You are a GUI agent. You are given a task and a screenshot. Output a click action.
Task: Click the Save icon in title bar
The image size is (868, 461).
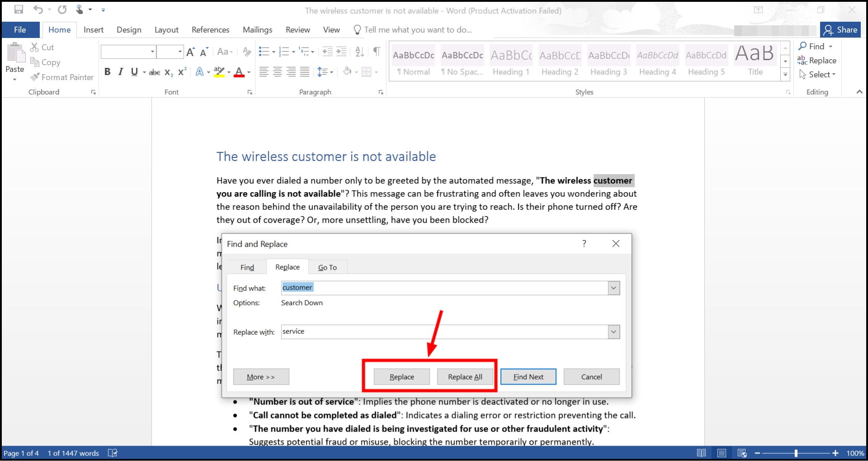[x=19, y=10]
